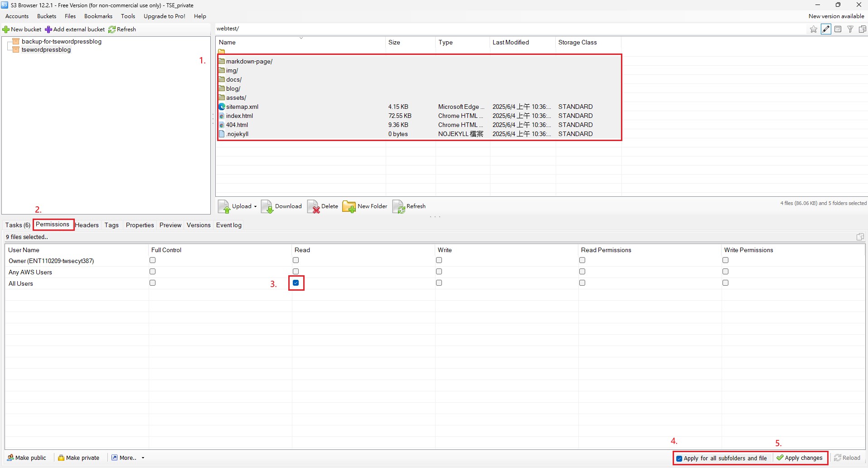
Task: Select tsewordpressblog bucket
Action: tap(46, 50)
